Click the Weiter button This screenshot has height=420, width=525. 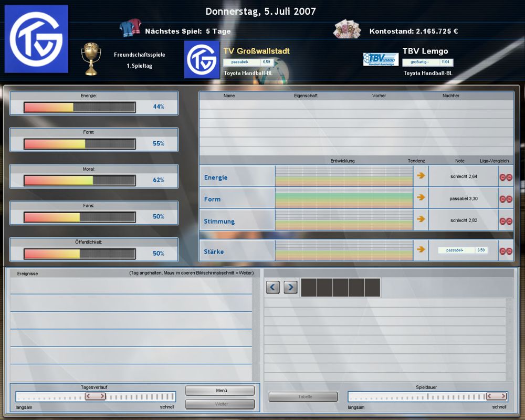click(219, 404)
